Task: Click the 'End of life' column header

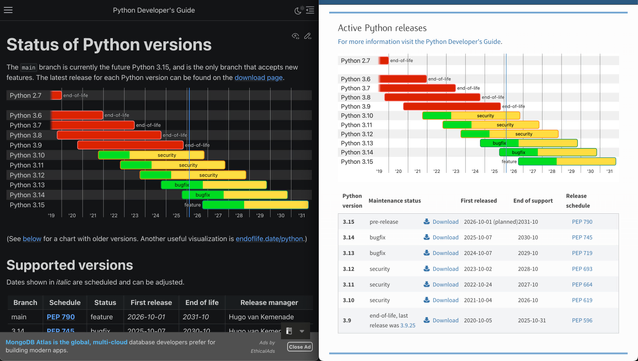Action: point(202,302)
